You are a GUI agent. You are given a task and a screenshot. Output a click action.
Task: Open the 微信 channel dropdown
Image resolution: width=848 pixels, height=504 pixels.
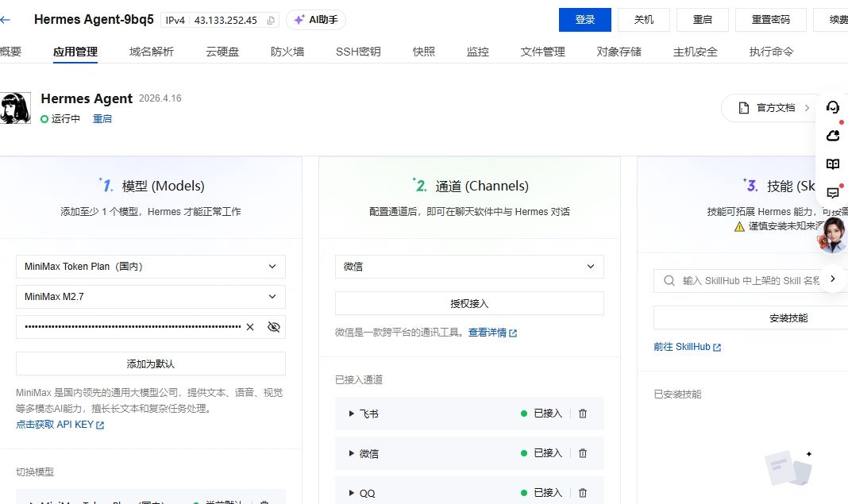pyautogui.click(x=469, y=267)
